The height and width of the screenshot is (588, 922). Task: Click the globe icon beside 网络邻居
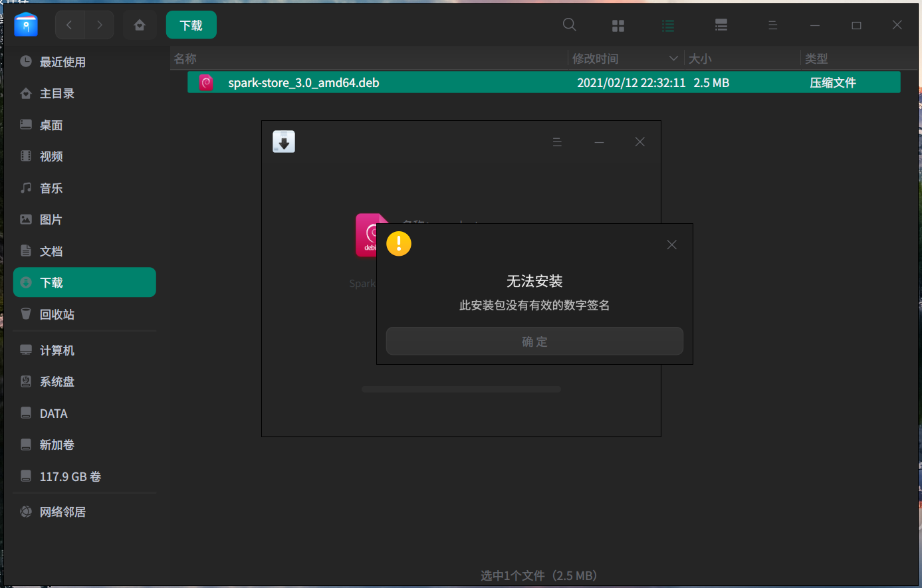(x=26, y=512)
